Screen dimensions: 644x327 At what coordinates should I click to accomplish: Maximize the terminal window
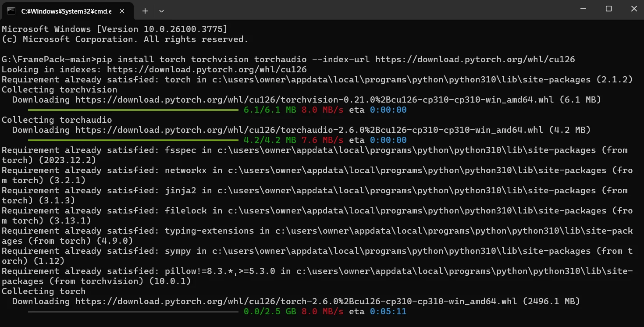click(608, 9)
